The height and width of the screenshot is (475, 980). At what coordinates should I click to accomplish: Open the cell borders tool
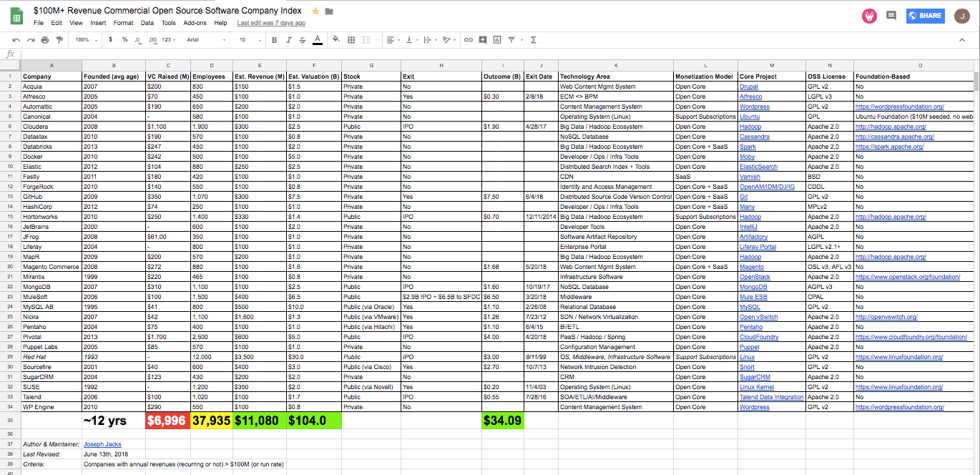click(x=351, y=40)
